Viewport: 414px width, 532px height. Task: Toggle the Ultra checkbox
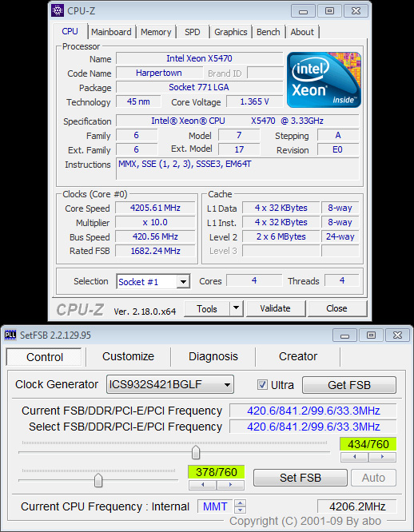[262, 384]
